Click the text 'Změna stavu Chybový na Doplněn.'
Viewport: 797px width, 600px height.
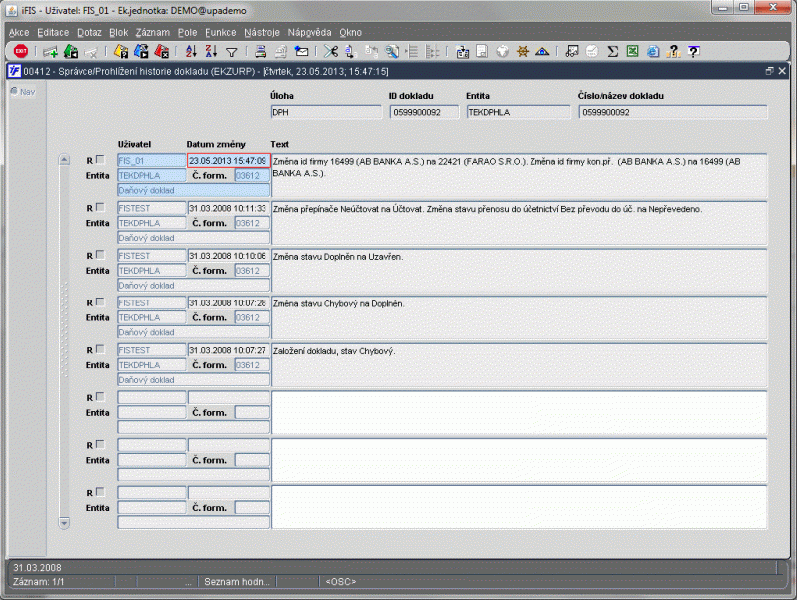339,304
